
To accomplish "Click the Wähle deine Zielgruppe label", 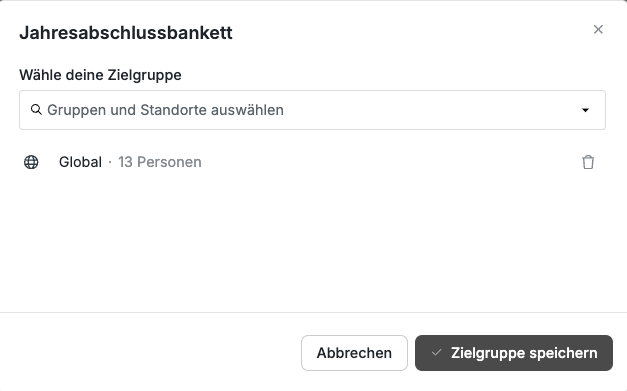I will pyautogui.click(x=100, y=75).
